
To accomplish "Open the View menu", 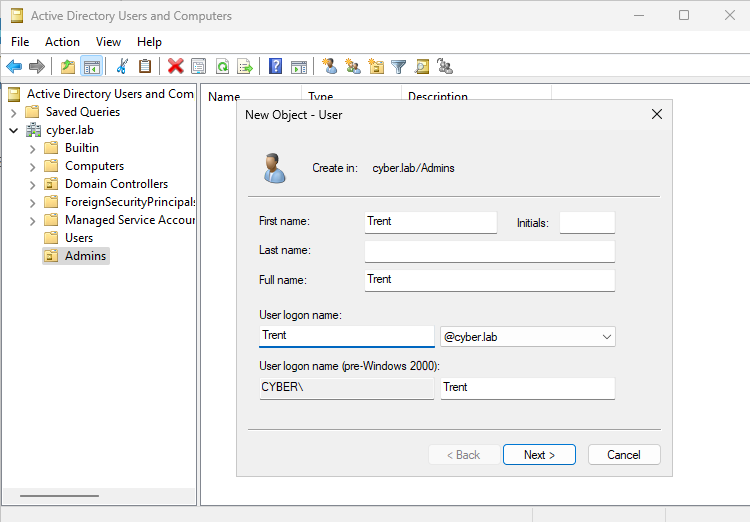I will 108,42.
